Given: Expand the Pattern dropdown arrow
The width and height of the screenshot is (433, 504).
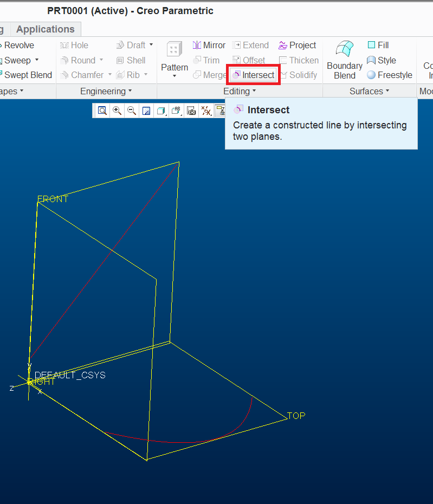Looking at the screenshot, I should coord(175,76).
